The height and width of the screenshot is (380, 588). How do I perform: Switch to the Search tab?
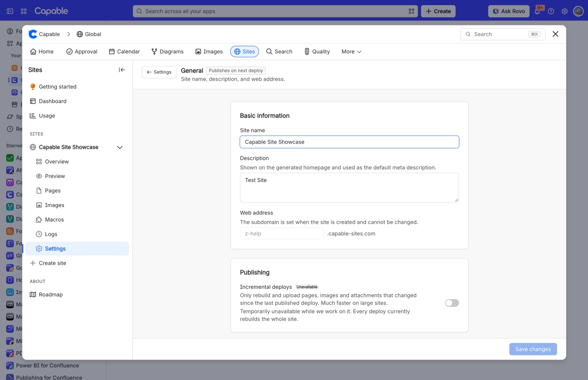(279, 51)
